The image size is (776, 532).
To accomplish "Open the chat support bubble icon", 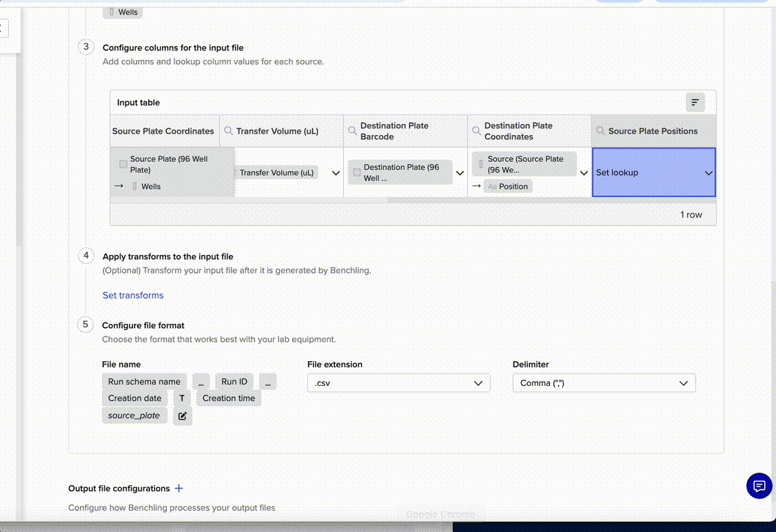I will coord(759,486).
